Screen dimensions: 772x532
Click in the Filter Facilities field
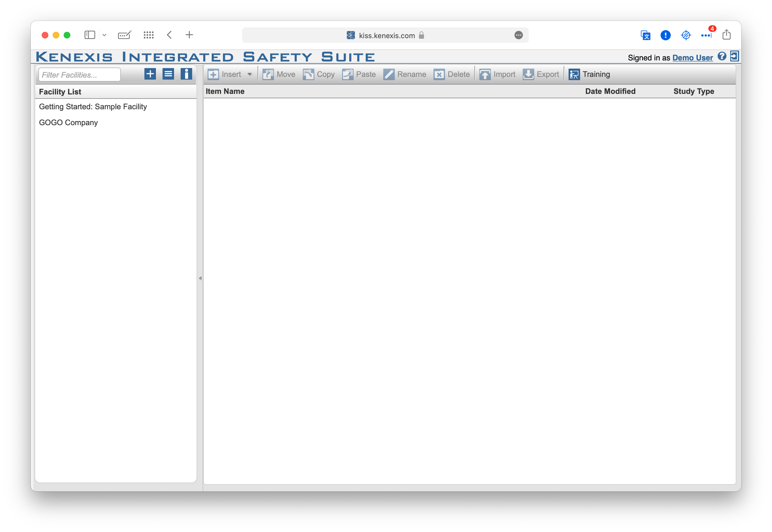(x=79, y=75)
